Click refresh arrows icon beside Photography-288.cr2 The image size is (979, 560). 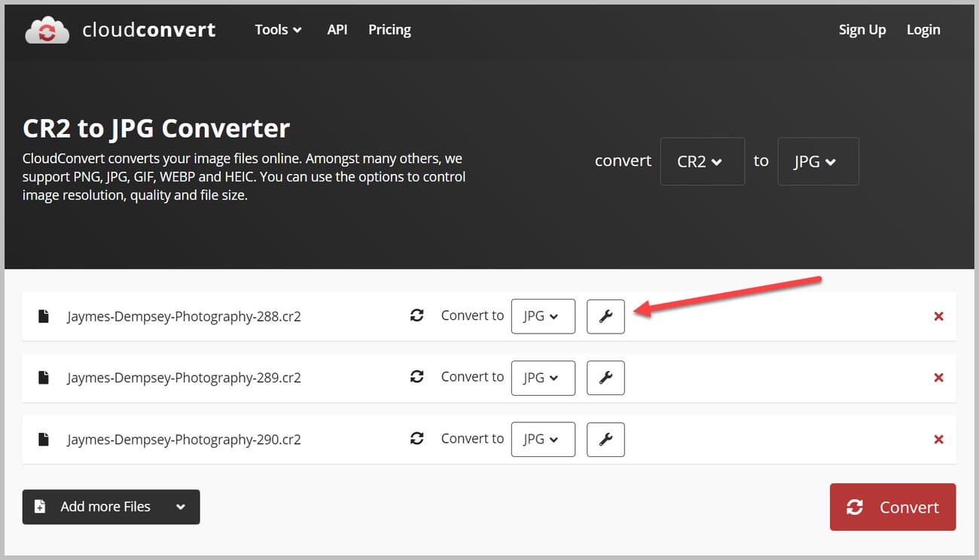(416, 315)
